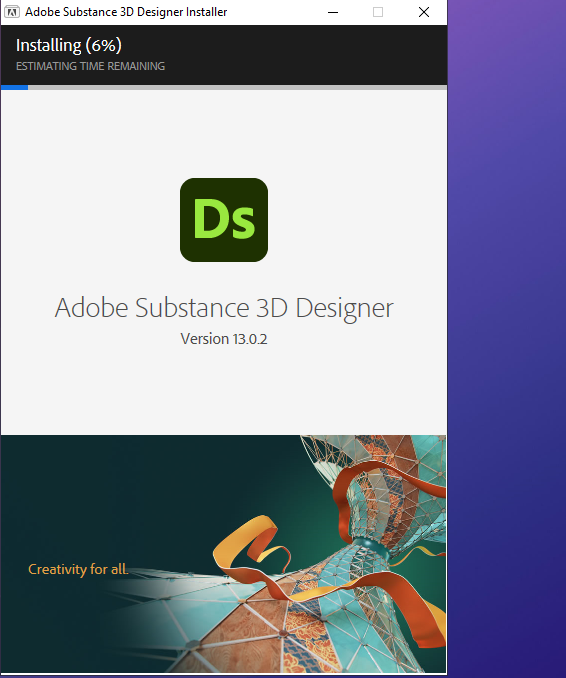Click the Installing (6%) status text

tap(69, 45)
